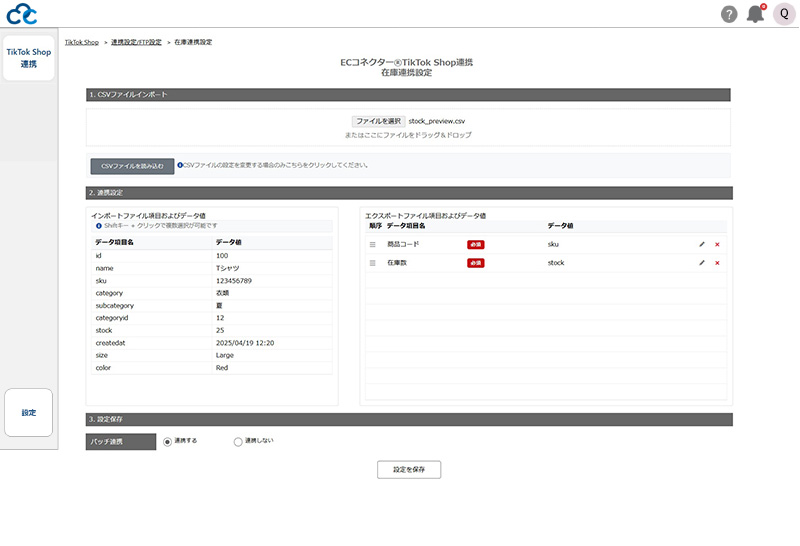Screen dimensions: 800x546
Task: Open the help question mark icon
Action: 729,14
